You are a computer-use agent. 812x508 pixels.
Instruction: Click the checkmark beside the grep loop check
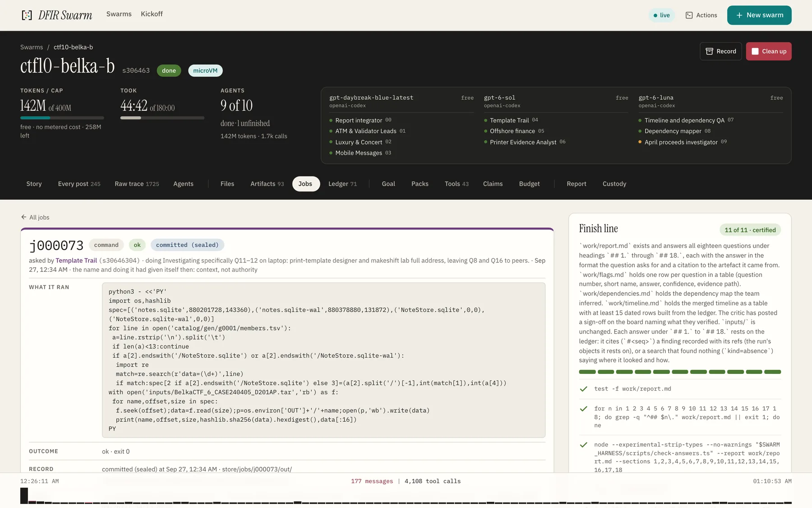pos(583,409)
